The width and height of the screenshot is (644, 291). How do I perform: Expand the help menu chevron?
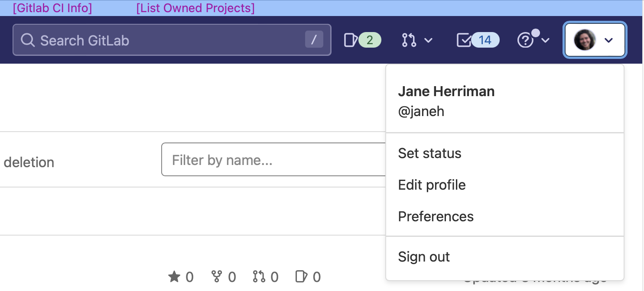click(546, 40)
